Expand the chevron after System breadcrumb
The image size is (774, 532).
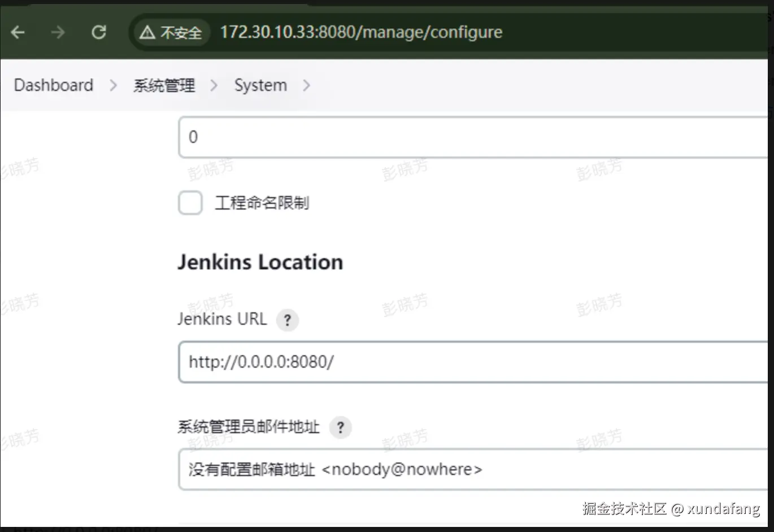(x=307, y=85)
